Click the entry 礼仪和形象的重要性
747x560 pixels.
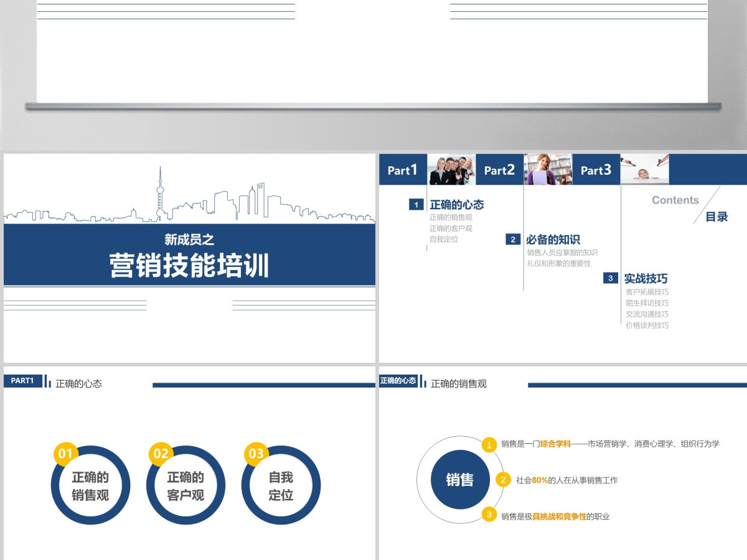(559, 264)
